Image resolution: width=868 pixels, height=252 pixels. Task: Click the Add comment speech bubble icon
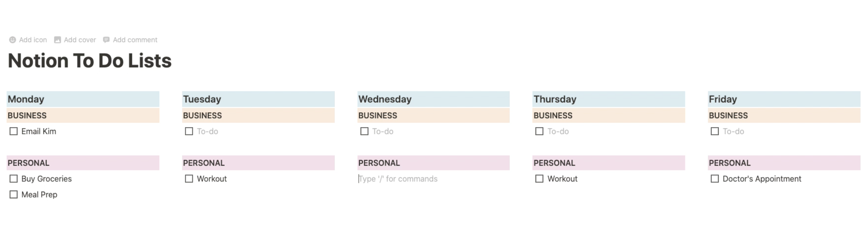click(106, 40)
